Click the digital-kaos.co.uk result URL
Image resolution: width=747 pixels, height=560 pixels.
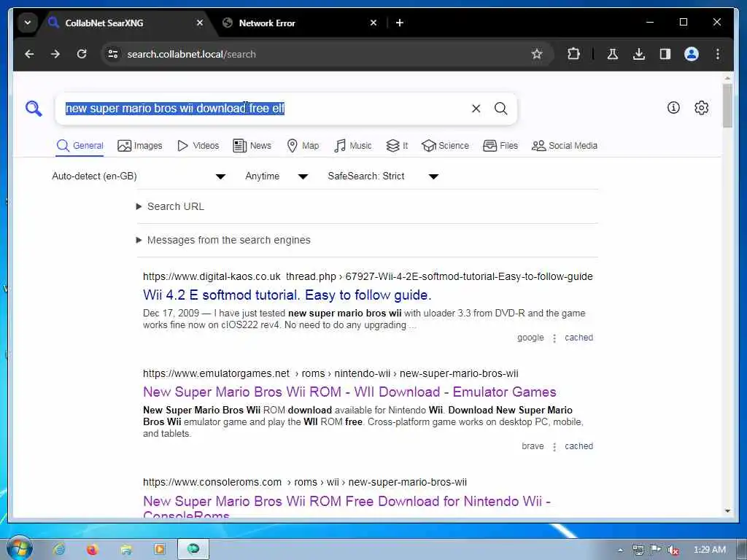tap(368, 276)
